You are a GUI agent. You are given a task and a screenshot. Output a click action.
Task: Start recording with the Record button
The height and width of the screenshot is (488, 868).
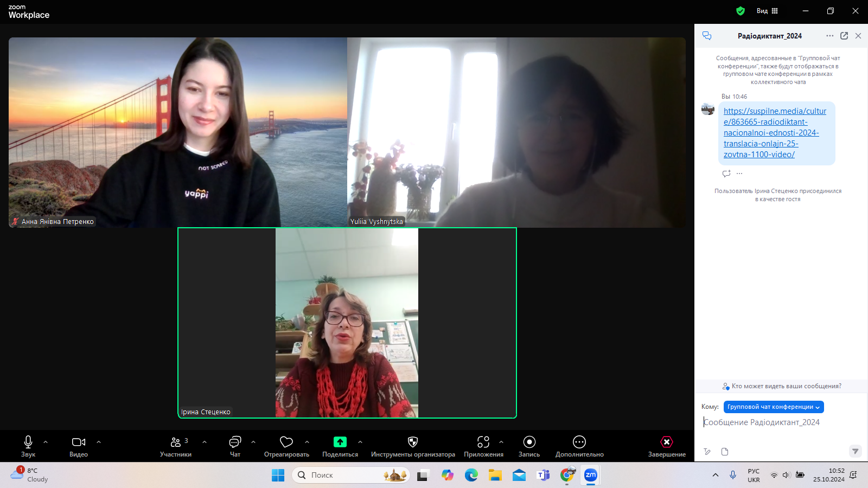pos(529,442)
